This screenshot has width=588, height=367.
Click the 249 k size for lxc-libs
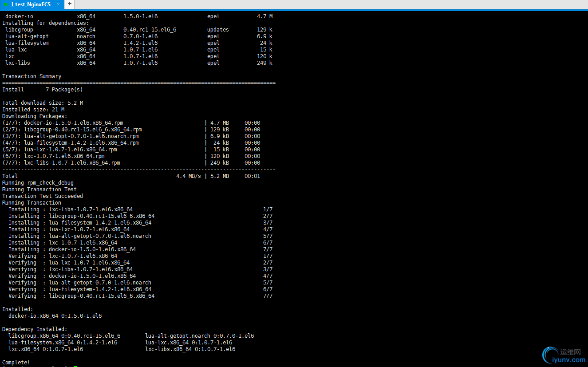pyautogui.click(x=265, y=63)
